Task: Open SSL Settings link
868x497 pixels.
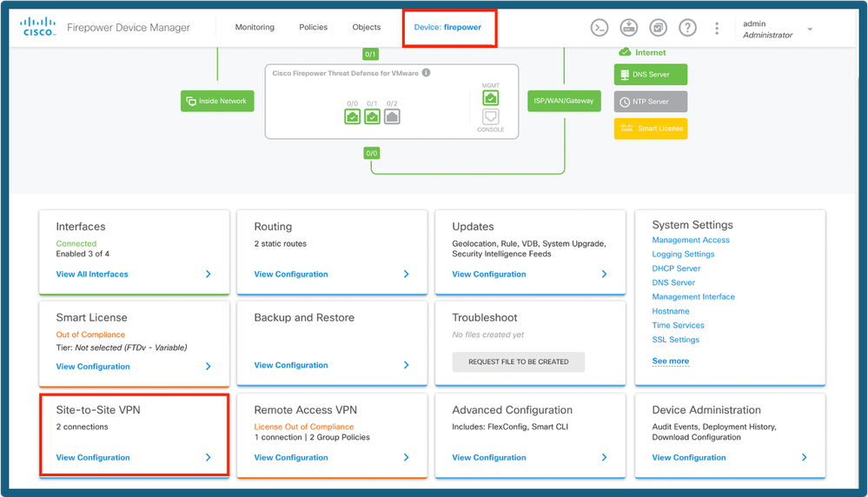Action: [675, 340]
